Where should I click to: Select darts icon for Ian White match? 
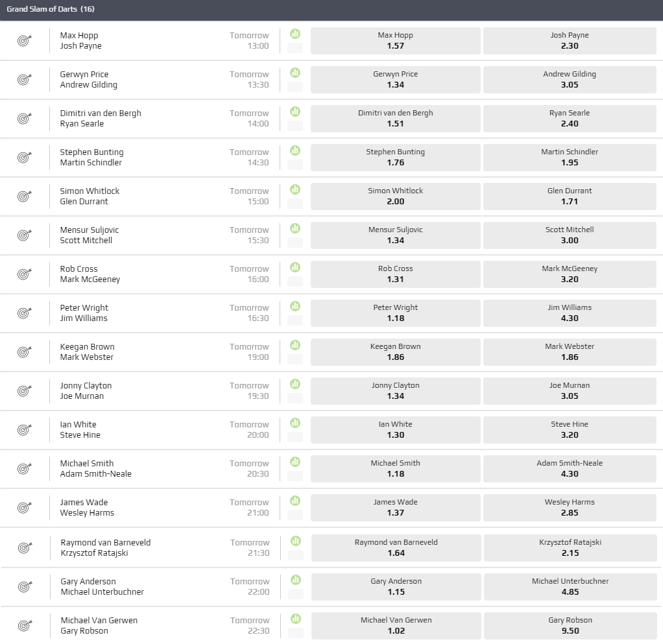pos(25,430)
